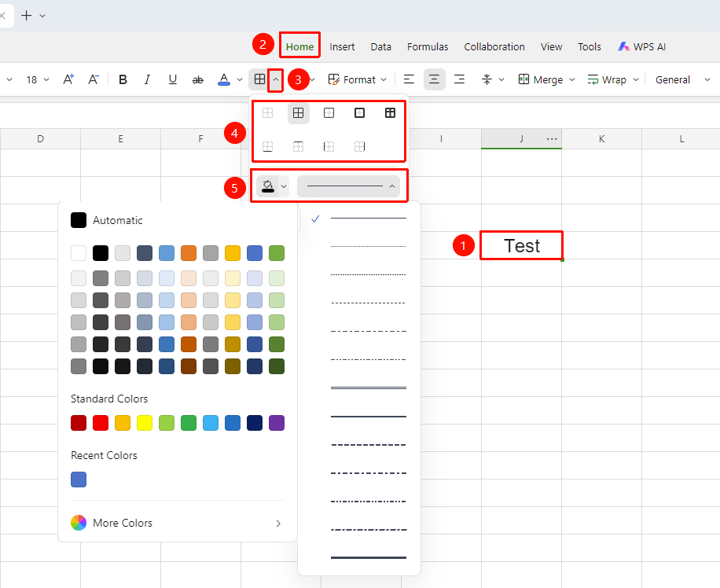The width and height of the screenshot is (720, 588).
Task: Switch to the Formulas tab
Action: point(428,47)
